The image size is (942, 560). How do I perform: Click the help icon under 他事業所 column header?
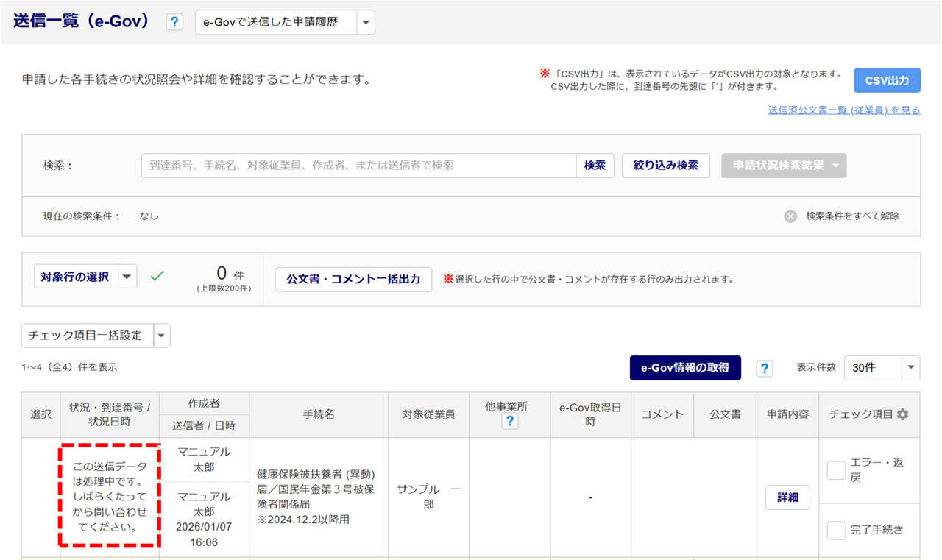(509, 422)
